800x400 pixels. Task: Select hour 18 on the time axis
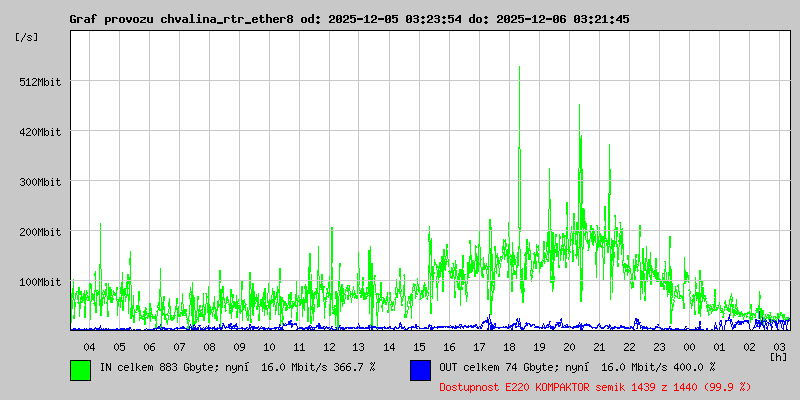tap(509, 346)
